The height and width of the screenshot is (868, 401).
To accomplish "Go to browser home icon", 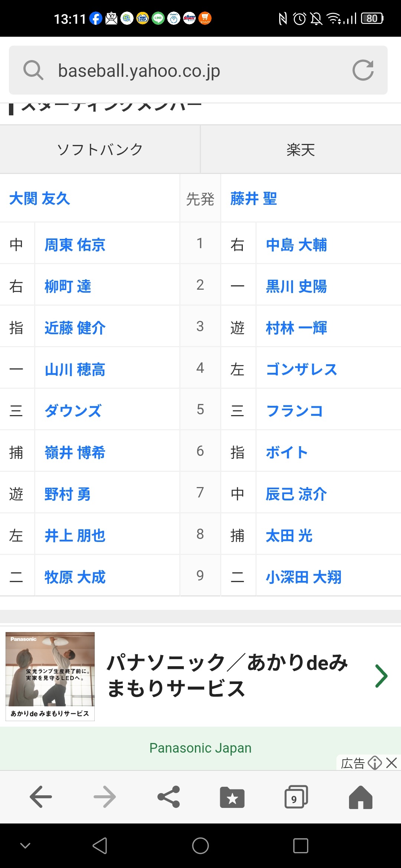I will pyautogui.click(x=360, y=797).
